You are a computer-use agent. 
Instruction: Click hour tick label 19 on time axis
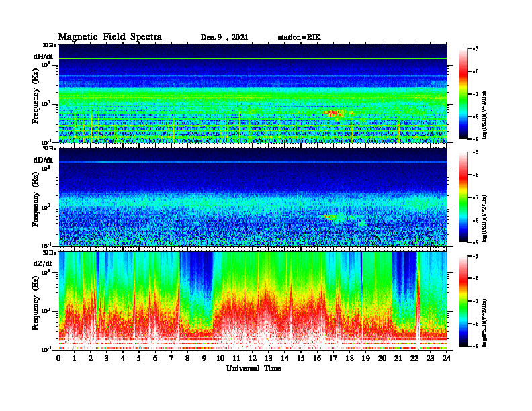pyautogui.click(x=365, y=358)
